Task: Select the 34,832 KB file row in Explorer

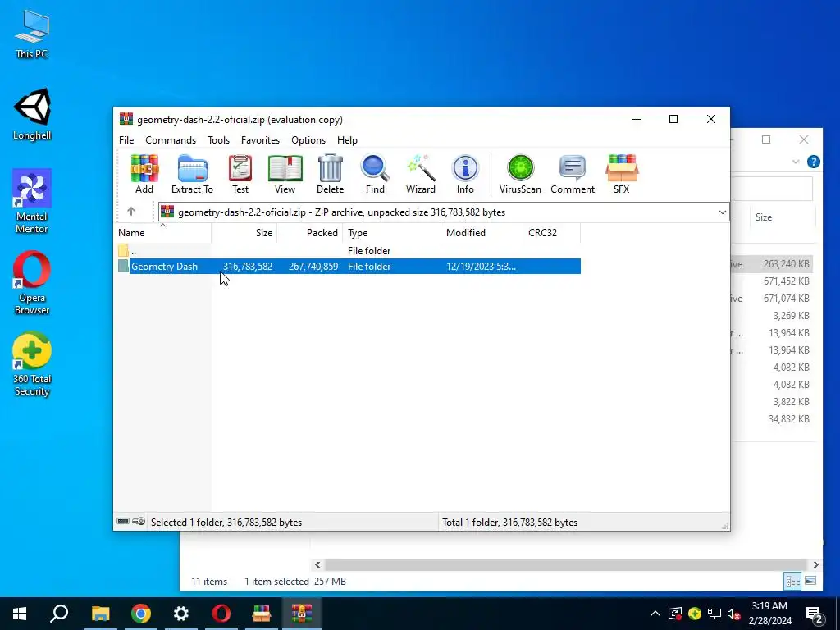Action: 774,419
